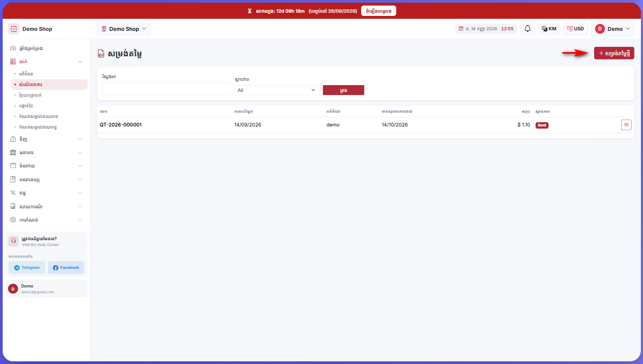Click the red filter button
The width and height of the screenshot is (643, 364).
[x=344, y=90]
